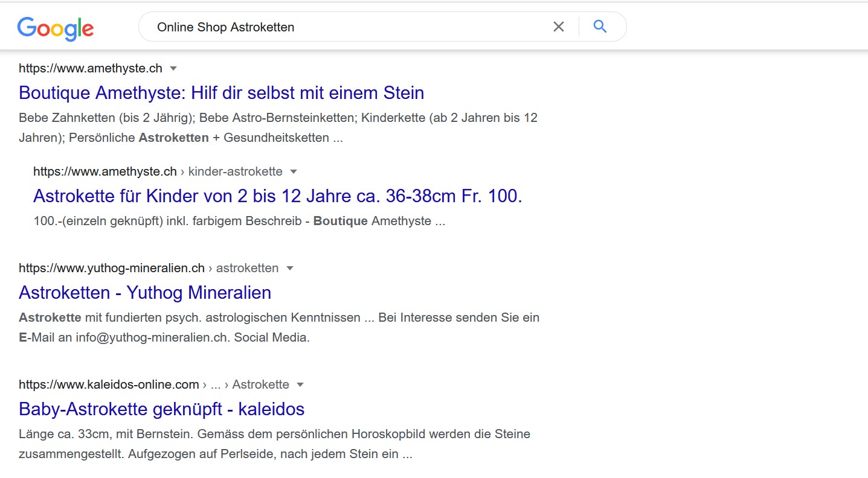Image resolution: width=868 pixels, height=478 pixels.
Task: Click the snippet "100.-(einzeln geknüpft) inkl. farbigem Beschreib"
Action: tap(239, 221)
